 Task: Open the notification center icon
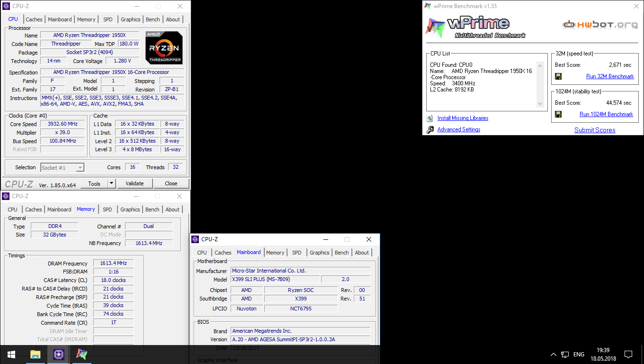click(628, 354)
